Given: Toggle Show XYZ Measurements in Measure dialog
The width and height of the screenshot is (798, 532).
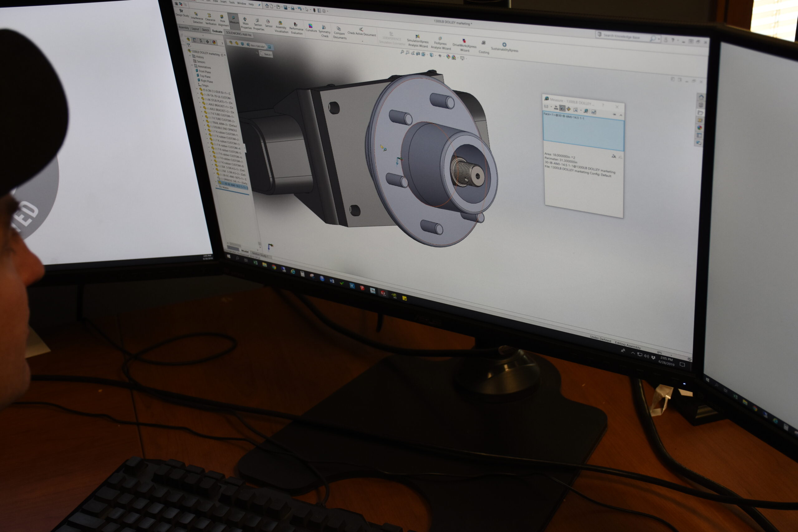Looking at the screenshot, I should (563, 108).
